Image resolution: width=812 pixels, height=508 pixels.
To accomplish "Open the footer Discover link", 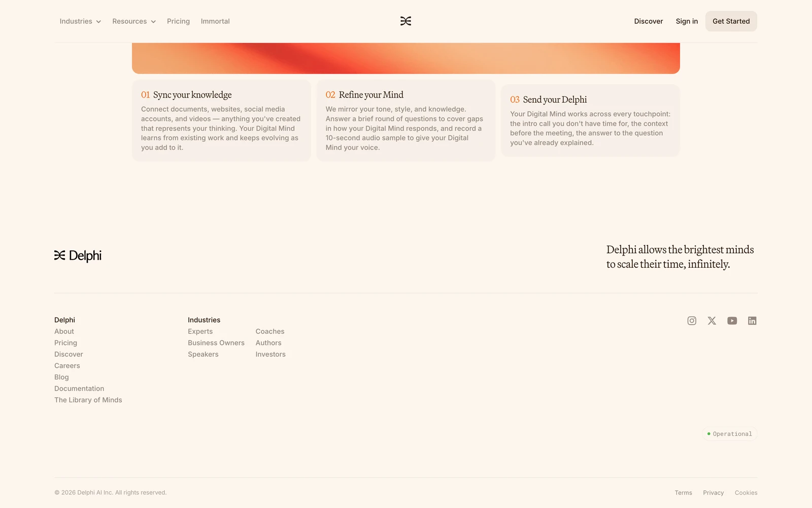I will (69, 354).
